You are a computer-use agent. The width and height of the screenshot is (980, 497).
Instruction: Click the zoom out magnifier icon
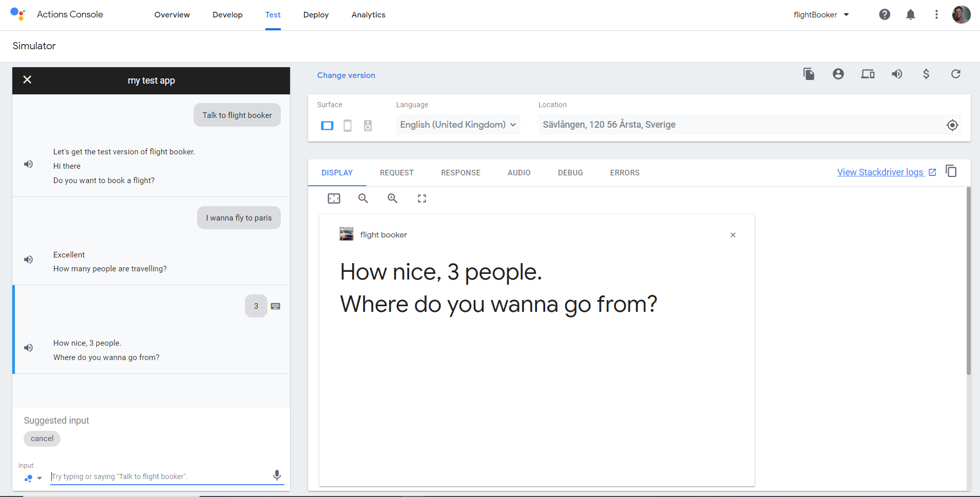(363, 198)
